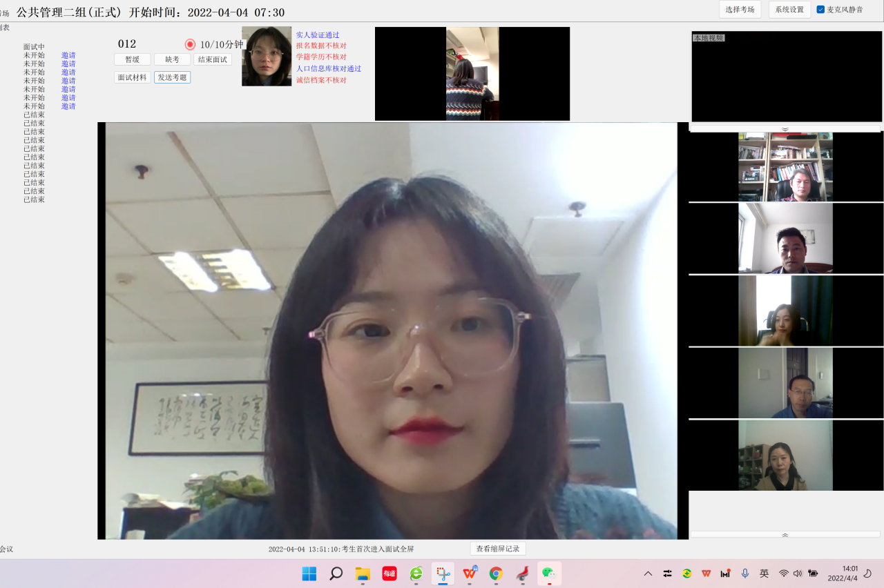Open File Explorer from the taskbar
Viewport: 884px width, 588px height.
pos(363,574)
